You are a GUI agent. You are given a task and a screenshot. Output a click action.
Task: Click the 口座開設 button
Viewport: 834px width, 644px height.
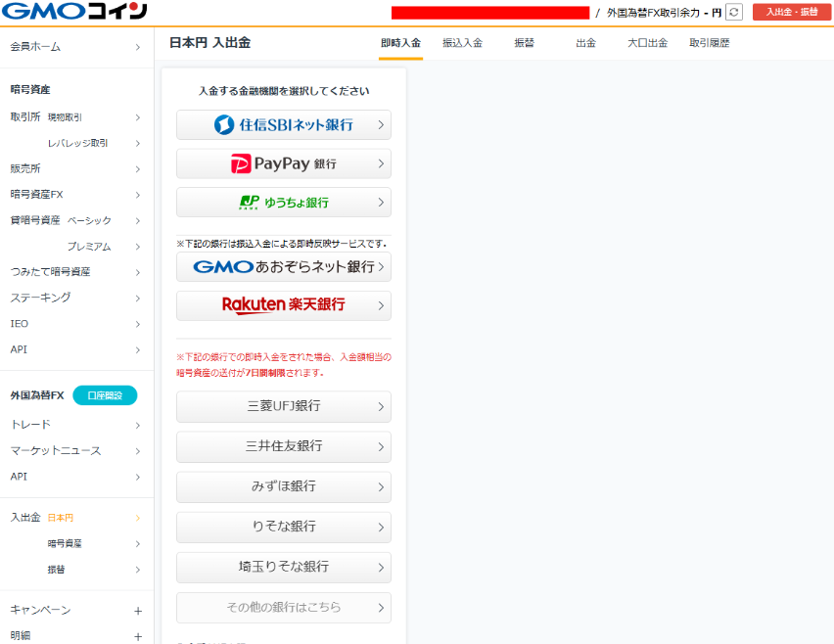[x=105, y=395]
